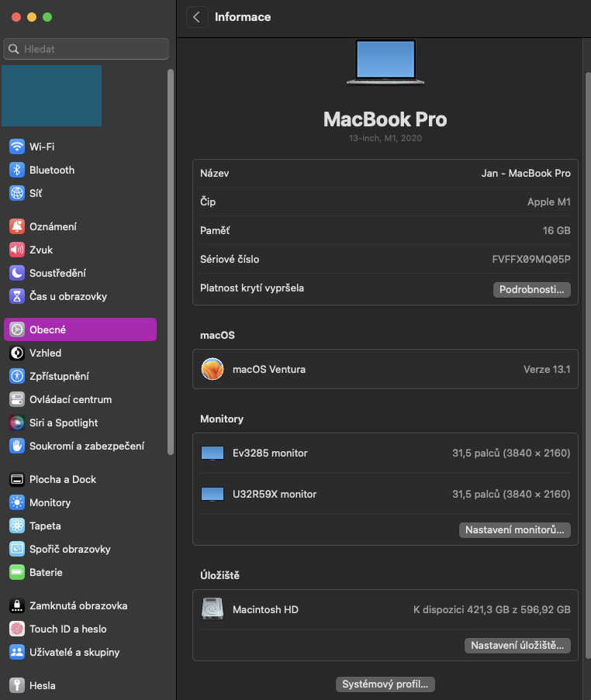Click the 13-inch, M1, 2020 subtitle

pyautogui.click(x=385, y=138)
